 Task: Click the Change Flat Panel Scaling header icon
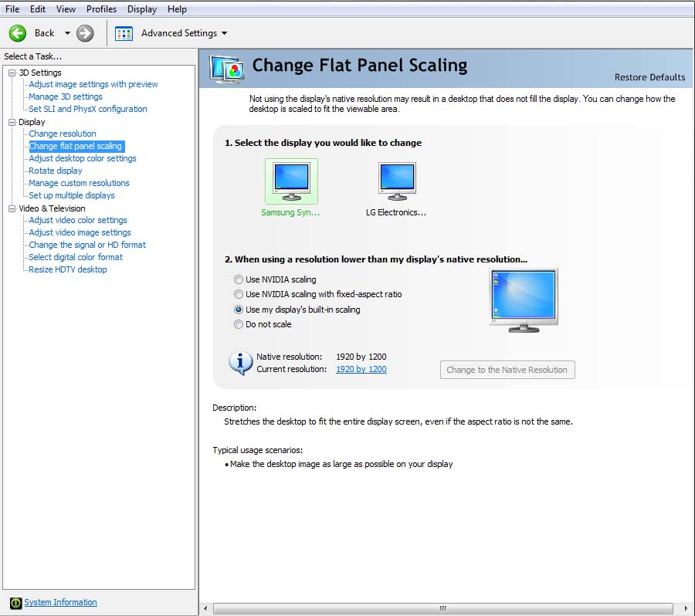(227, 69)
